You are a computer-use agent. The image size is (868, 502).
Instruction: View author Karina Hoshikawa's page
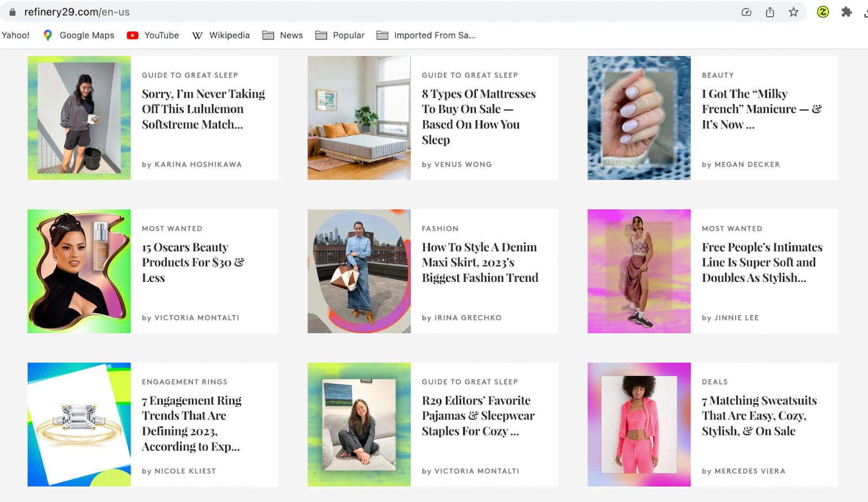[x=198, y=164]
